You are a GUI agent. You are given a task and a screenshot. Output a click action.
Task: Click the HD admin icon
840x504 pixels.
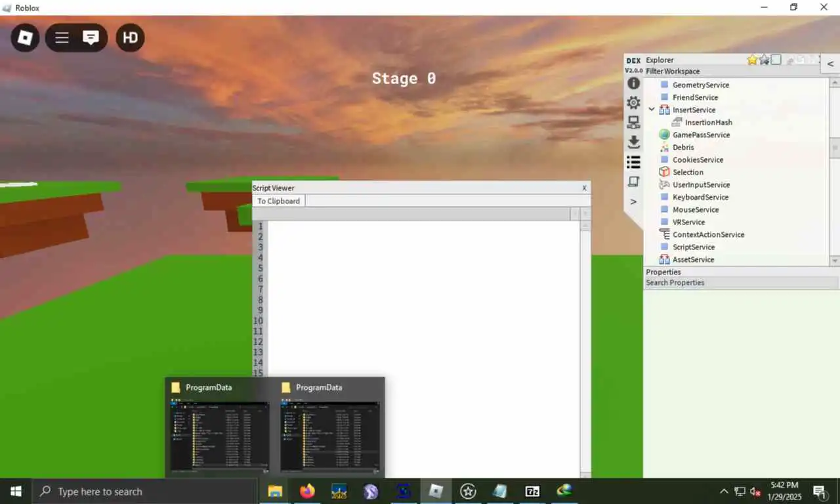pyautogui.click(x=130, y=38)
